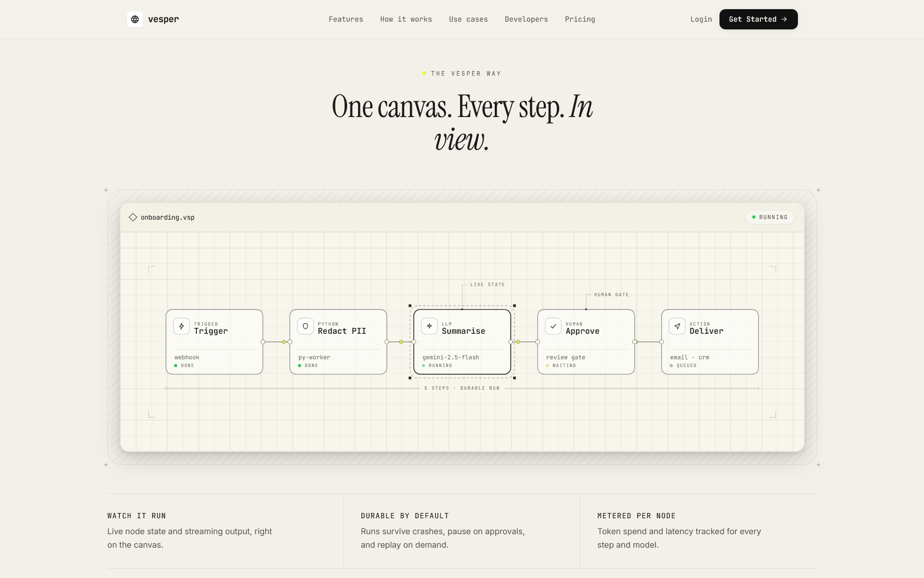Click the py-worker label
Screen dimensions: 924x578
click(314, 357)
